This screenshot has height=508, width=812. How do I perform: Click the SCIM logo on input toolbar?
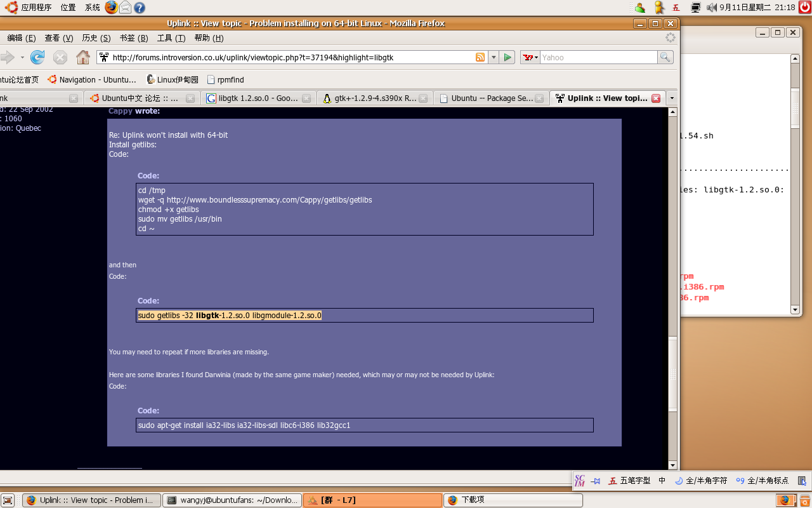[x=579, y=481]
